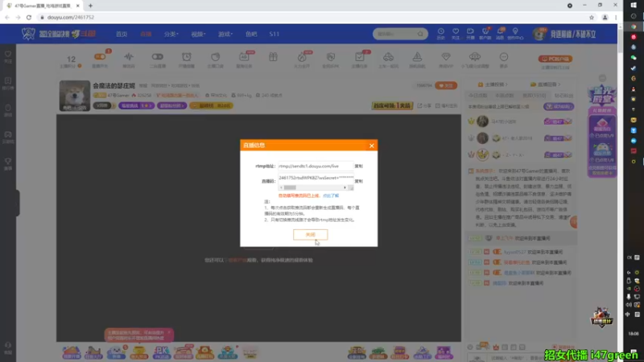
Task: Open the blue 点击了解 link
Action: (x=331, y=195)
